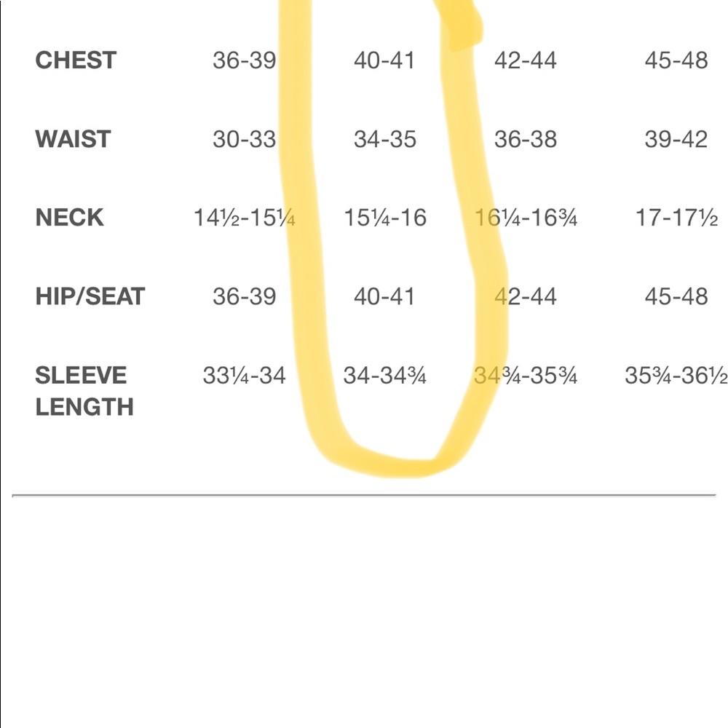
Task: Tap sleeve length value 35¾-36½
Action: click(676, 376)
